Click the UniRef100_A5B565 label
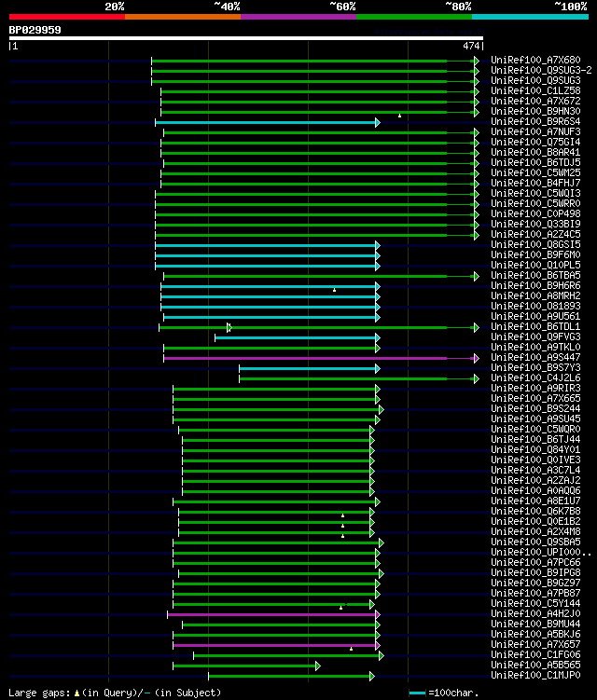The height and width of the screenshot is (700, 597). [x=535, y=666]
